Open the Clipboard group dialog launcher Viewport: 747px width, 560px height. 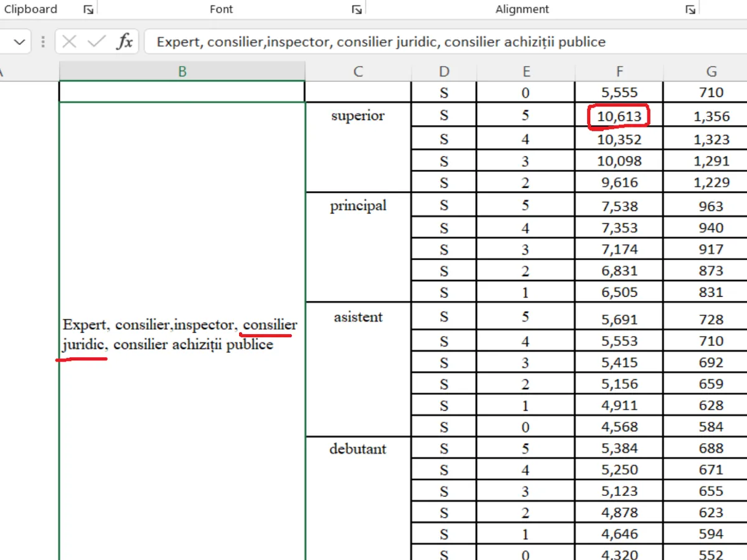click(x=89, y=9)
